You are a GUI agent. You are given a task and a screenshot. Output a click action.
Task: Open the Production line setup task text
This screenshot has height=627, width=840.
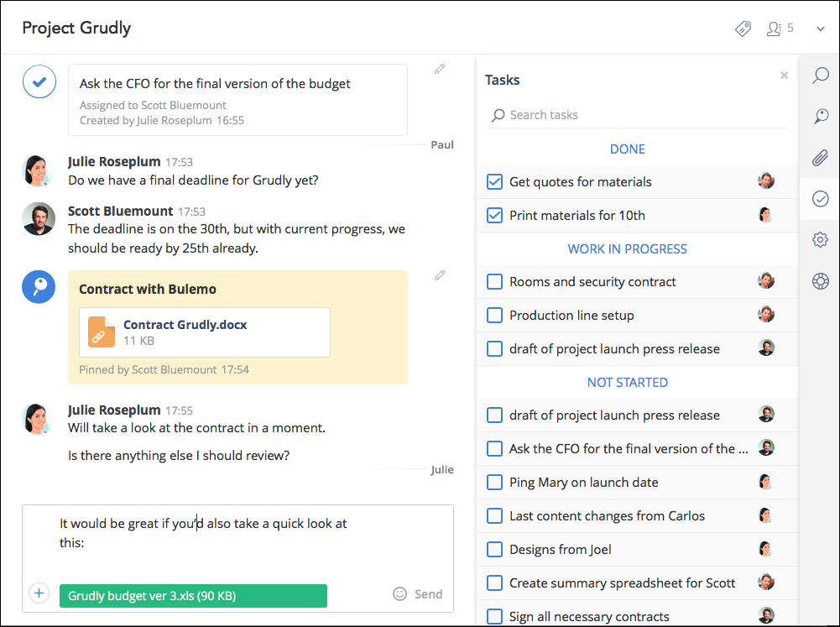pyautogui.click(x=571, y=316)
